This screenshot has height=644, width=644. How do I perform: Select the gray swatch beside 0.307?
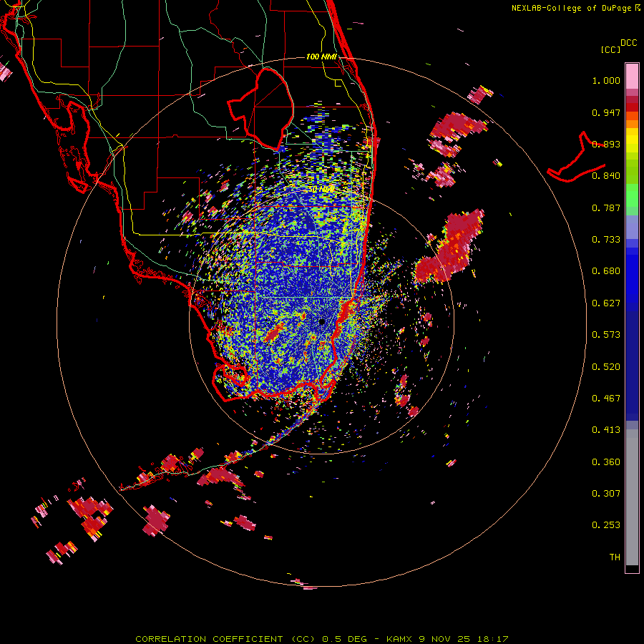(x=632, y=497)
